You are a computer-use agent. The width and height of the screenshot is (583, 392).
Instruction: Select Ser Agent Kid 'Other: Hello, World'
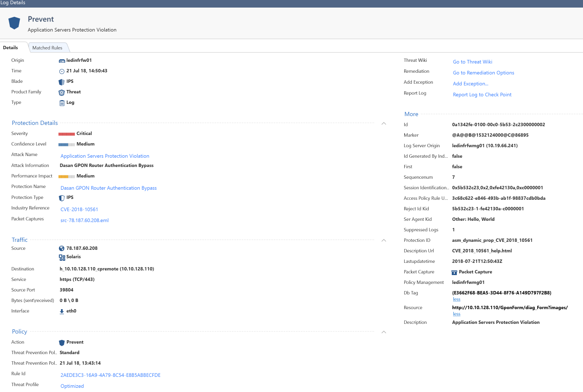click(473, 219)
